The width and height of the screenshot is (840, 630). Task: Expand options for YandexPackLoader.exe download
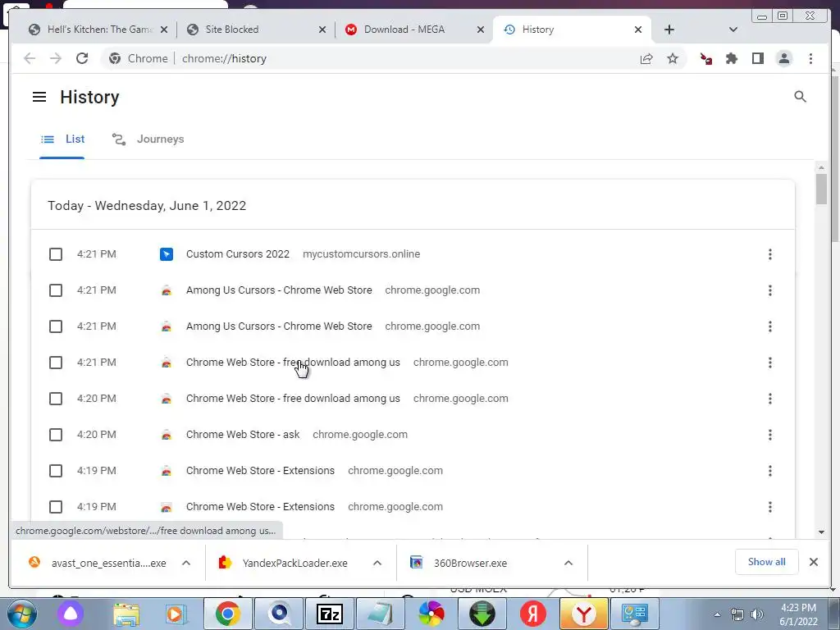point(377,563)
